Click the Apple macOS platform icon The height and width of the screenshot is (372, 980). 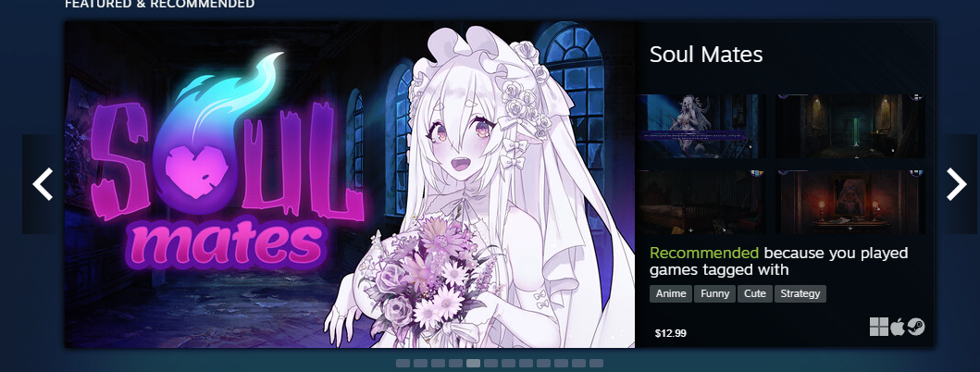point(898,327)
